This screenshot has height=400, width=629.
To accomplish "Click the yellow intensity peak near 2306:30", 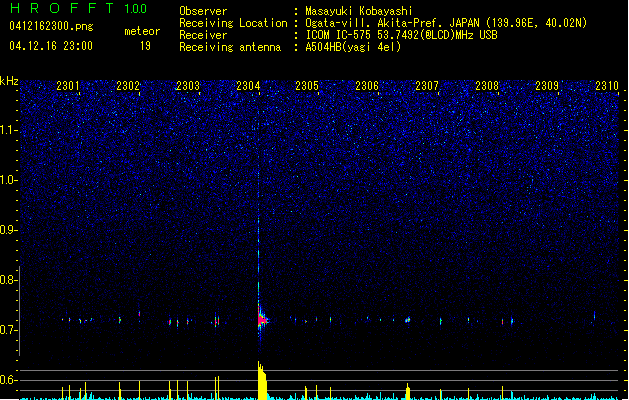I will tap(408, 391).
